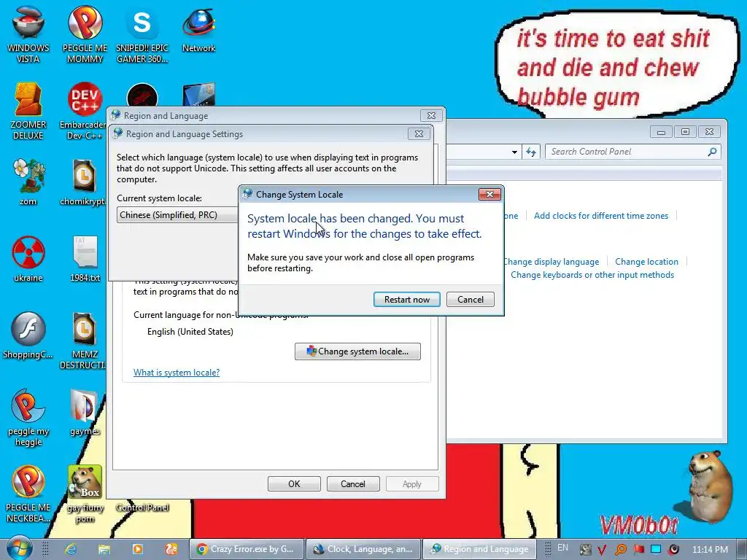The height and width of the screenshot is (560, 747).
Task: Click the Apply button in Region and Language
Action: (x=412, y=484)
